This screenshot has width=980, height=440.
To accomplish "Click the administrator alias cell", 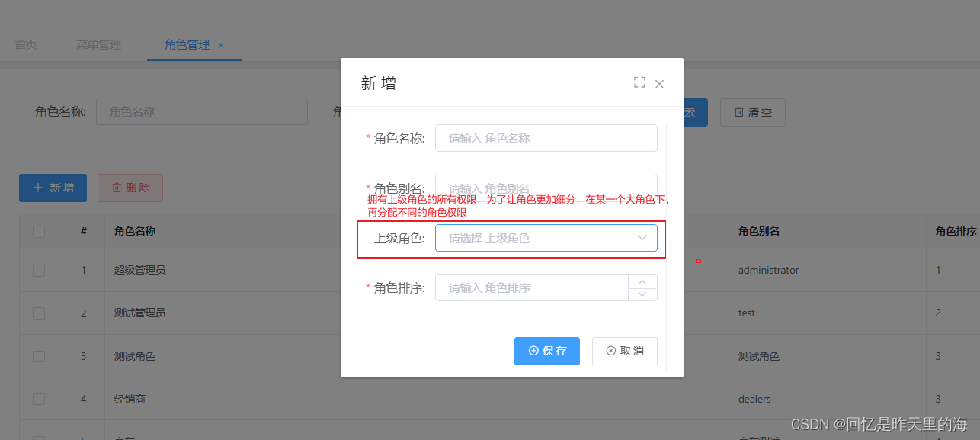I will 769,270.
